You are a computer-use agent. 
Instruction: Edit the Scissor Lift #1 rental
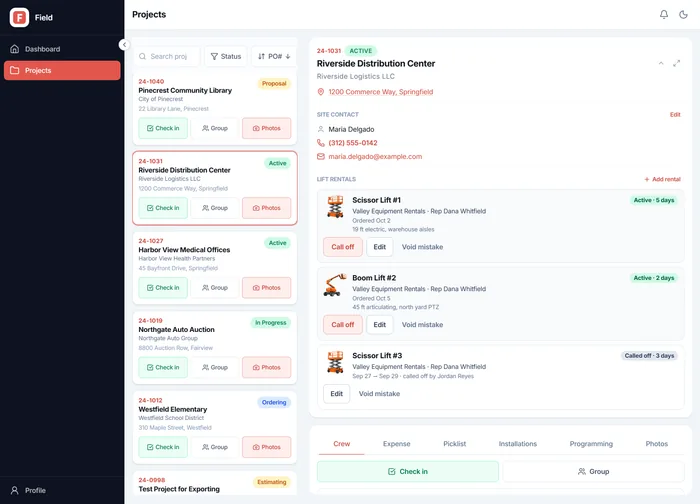379,247
